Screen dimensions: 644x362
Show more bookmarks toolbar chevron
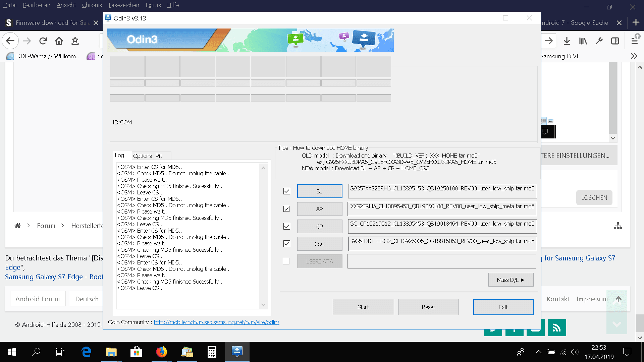point(634,56)
